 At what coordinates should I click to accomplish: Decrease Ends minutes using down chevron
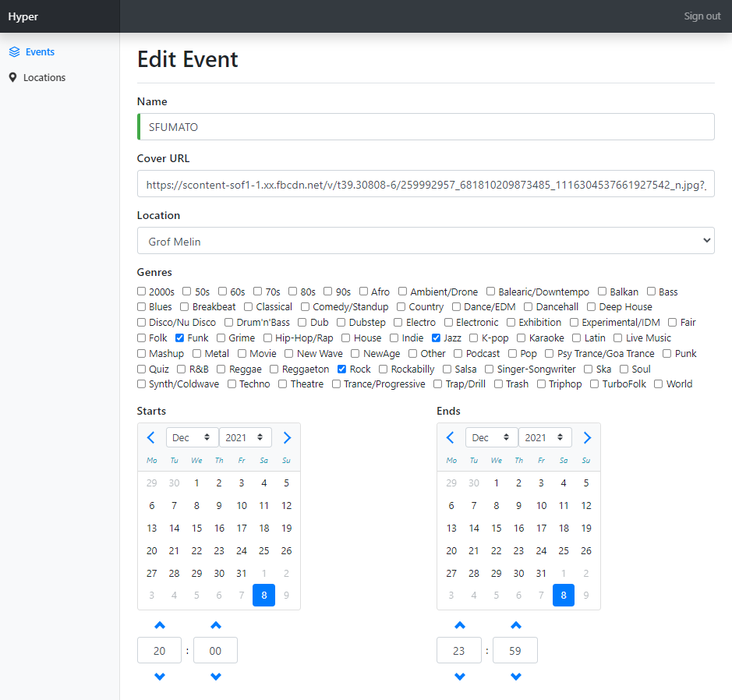515,676
